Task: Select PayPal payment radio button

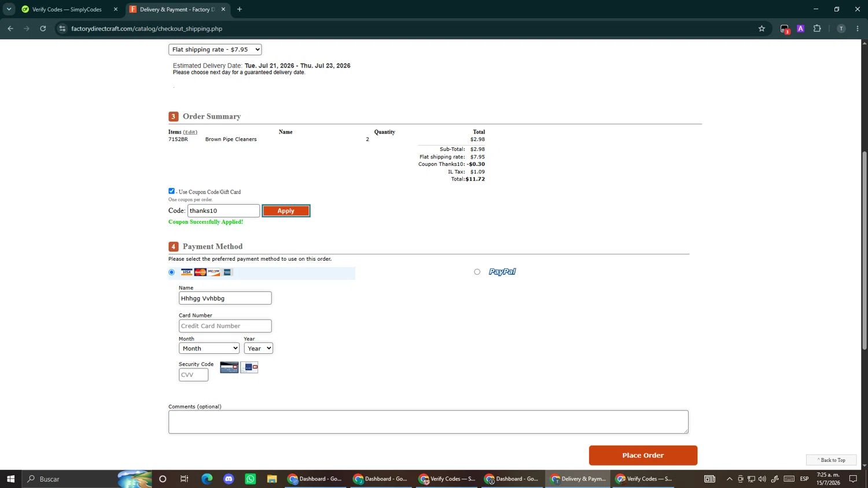Action: 477,272
